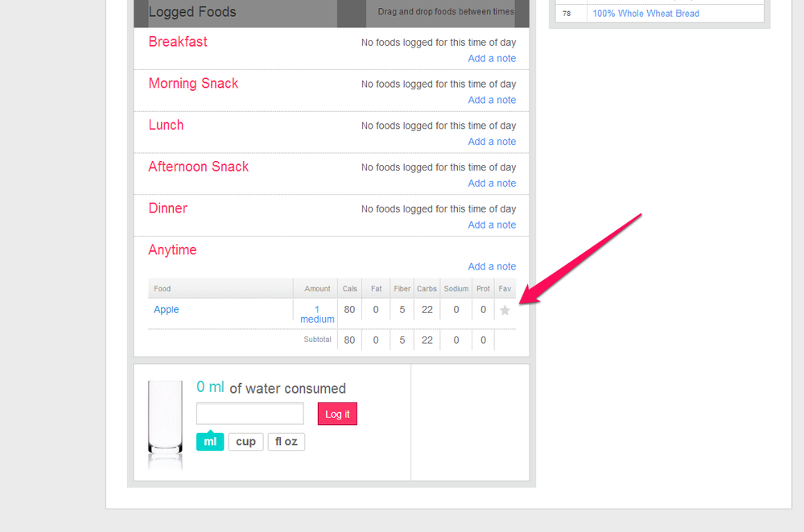This screenshot has width=804, height=532.
Task: Click the Fav column header
Action: coord(505,289)
